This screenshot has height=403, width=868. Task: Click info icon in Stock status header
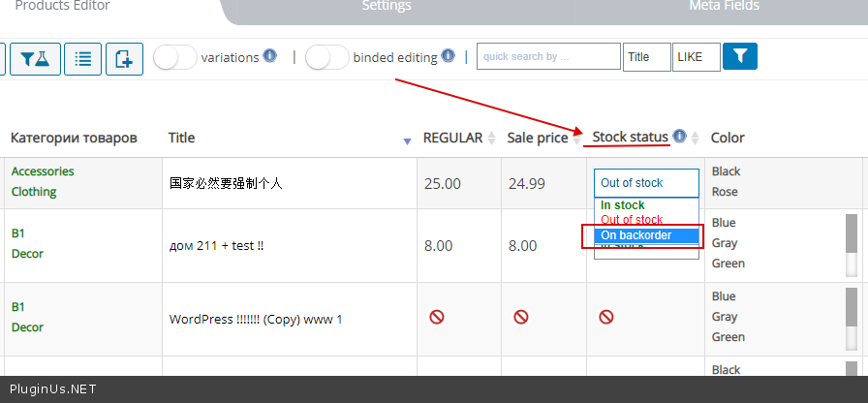[679, 137]
